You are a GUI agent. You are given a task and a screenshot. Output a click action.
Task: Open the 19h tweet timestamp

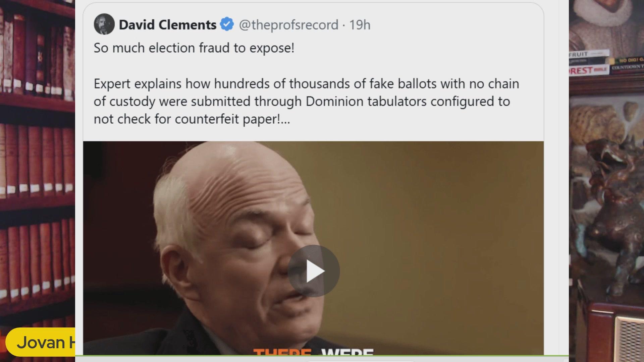360,25
